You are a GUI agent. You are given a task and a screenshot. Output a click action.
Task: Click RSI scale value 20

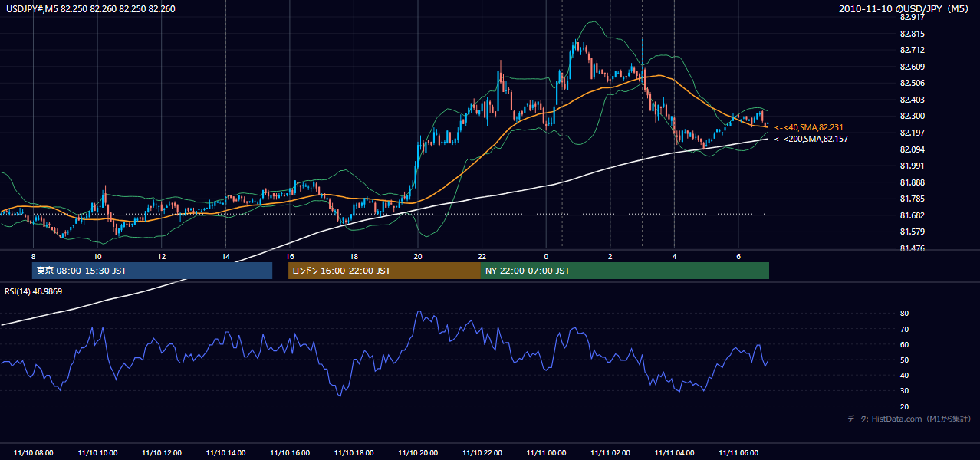(904, 406)
